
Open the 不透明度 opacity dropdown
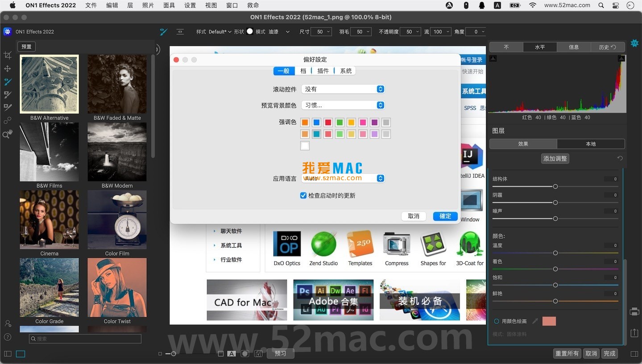coord(410,32)
